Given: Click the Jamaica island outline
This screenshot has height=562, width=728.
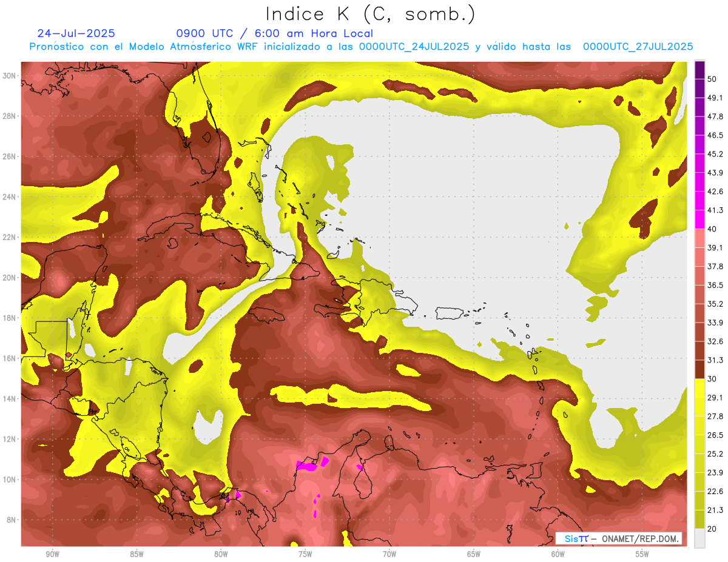Looking at the screenshot, I should point(266,314).
